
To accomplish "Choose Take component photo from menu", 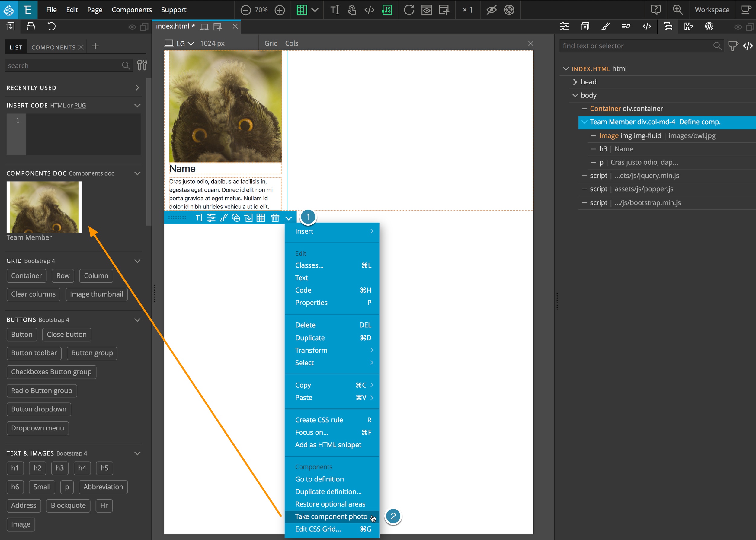I will (332, 517).
